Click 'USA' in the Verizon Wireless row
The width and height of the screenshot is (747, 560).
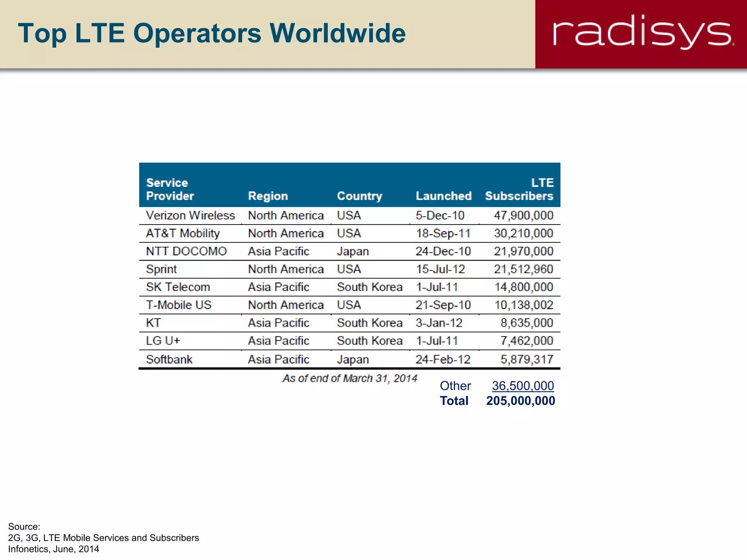click(349, 215)
